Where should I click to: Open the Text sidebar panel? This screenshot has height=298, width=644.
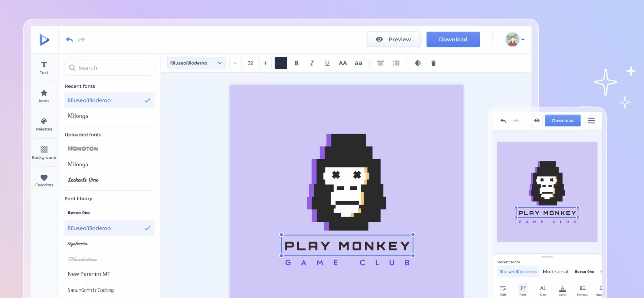44,68
